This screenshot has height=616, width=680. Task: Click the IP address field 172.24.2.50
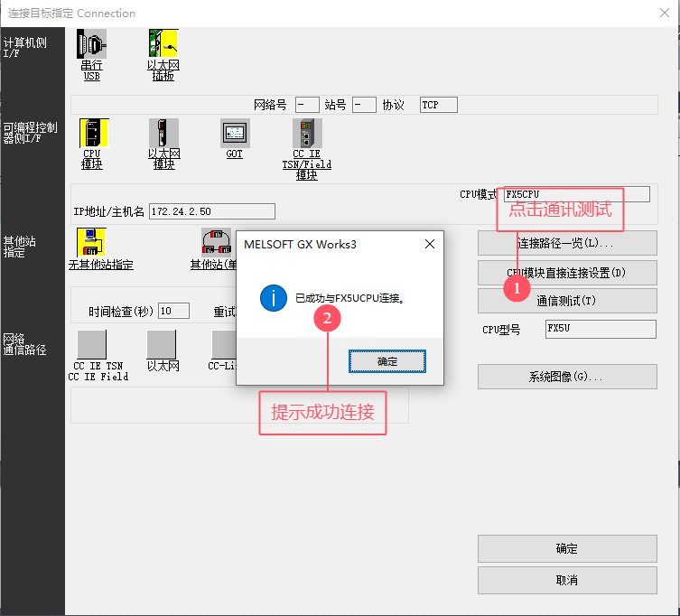pos(212,211)
